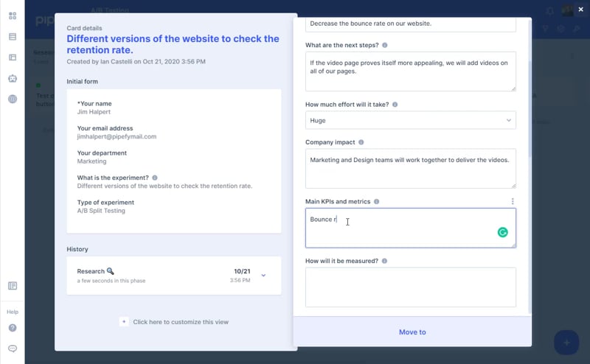Open the robot automation icon in sidebar
The image size is (590, 364).
click(13, 78)
